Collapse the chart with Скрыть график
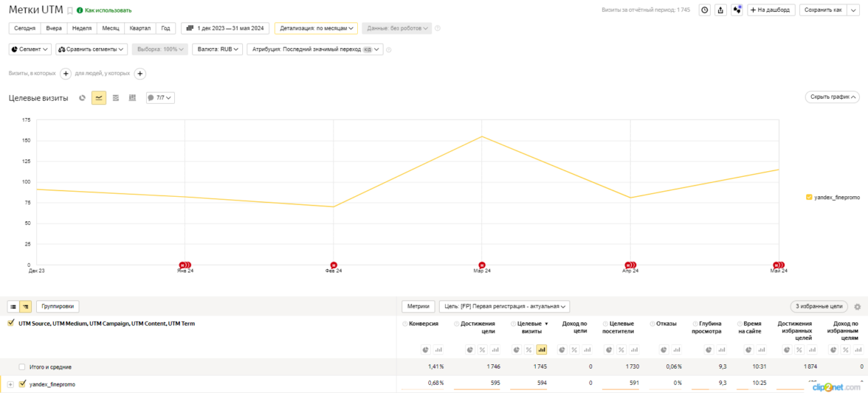The height and width of the screenshot is (393, 868). (832, 97)
